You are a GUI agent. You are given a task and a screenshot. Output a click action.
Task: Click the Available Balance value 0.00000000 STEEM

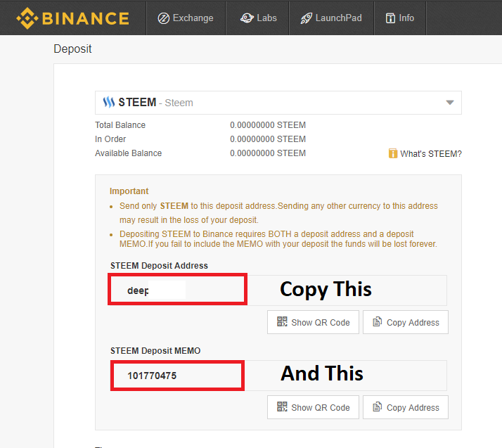coord(268,153)
